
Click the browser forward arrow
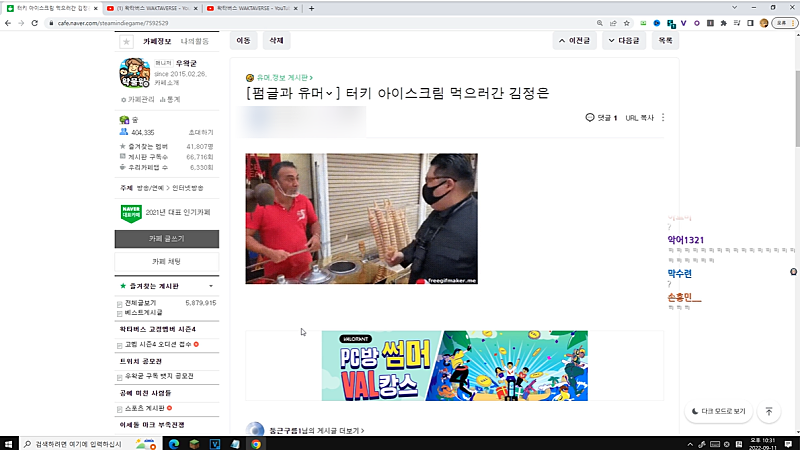21,23
